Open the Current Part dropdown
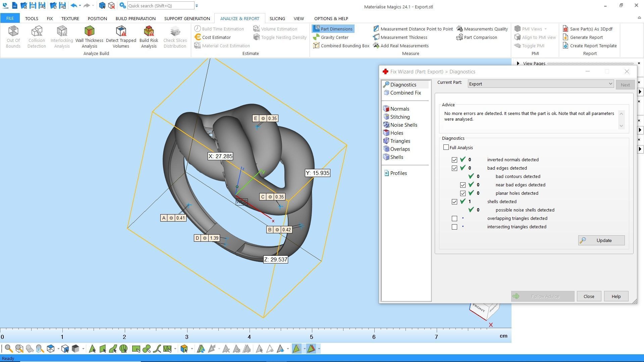Viewport: 644px width, 362px height. point(541,84)
